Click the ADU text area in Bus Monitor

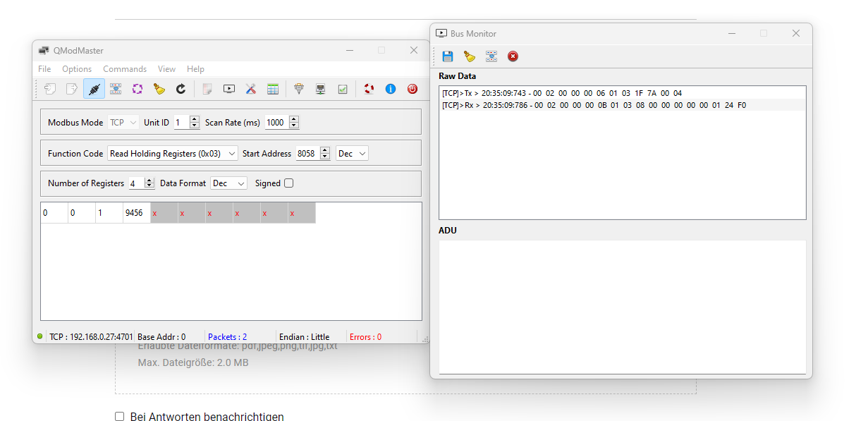point(622,307)
